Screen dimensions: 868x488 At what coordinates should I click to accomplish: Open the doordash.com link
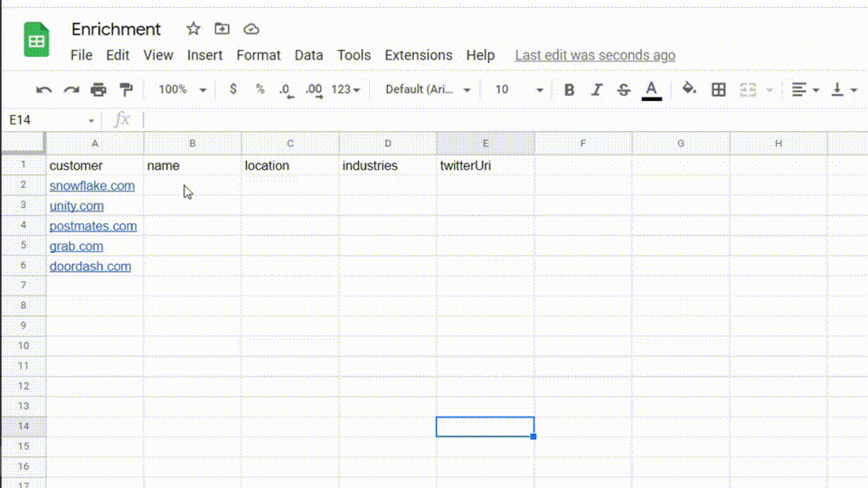[90, 266]
